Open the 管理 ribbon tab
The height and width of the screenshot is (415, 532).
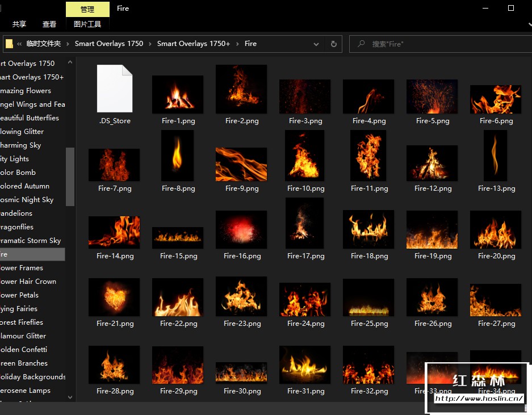click(x=87, y=9)
